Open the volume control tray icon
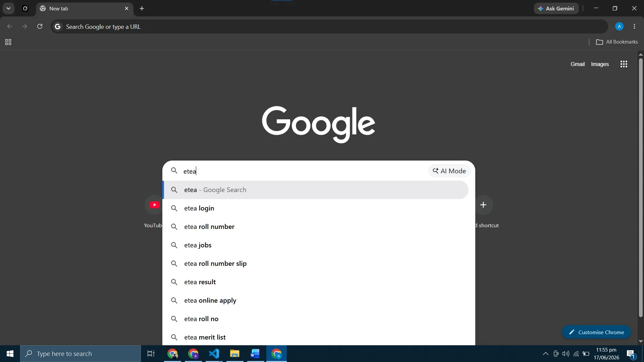 click(x=566, y=354)
